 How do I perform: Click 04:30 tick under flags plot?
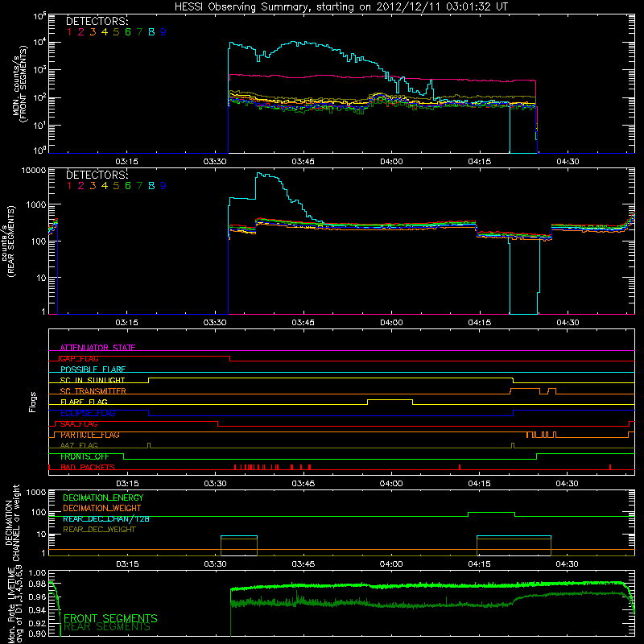pyautogui.click(x=568, y=484)
